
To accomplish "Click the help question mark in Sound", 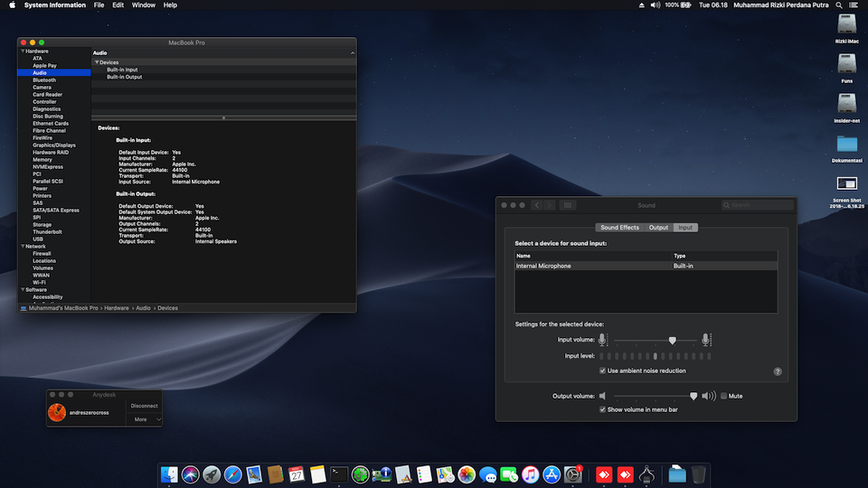I will [x=778, y=371].
